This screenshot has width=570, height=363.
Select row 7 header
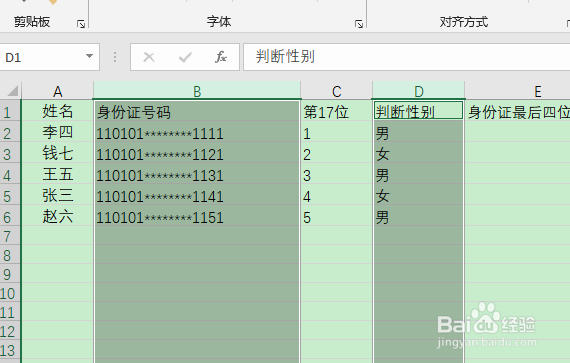pos(11,236)
